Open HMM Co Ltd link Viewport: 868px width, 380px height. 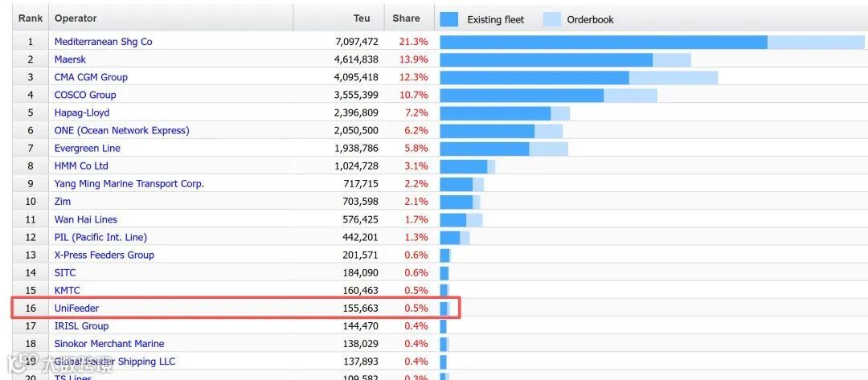(81, 166)
